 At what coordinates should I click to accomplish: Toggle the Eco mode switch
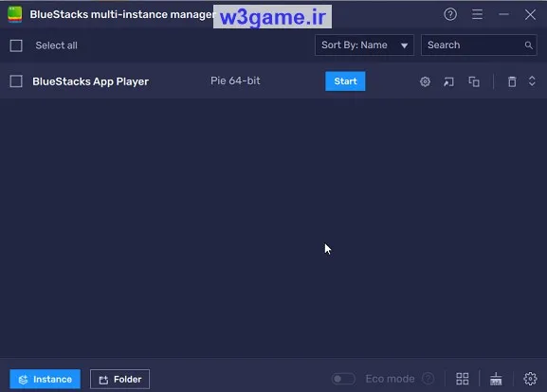pyautogui.click(x=343, y=379)
